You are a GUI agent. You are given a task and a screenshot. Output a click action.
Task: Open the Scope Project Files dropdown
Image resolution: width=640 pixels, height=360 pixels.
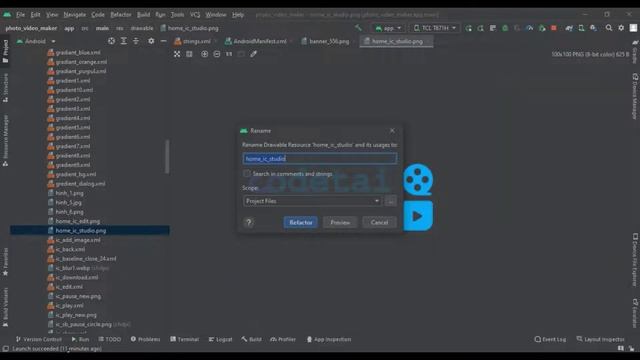(312, 201)
